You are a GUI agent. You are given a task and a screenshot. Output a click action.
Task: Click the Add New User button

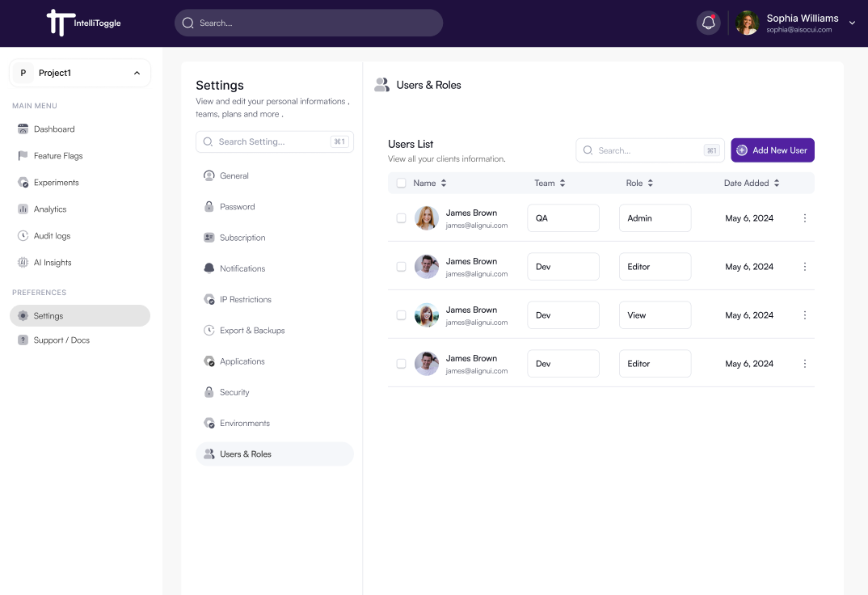pyautogui.click(x=772, y=150)
